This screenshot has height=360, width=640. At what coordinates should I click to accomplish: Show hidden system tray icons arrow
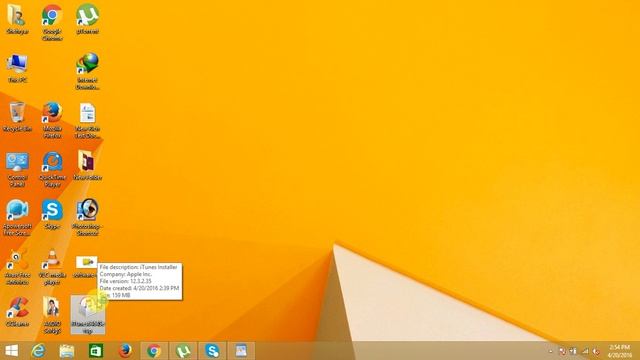tap(551, 351)
